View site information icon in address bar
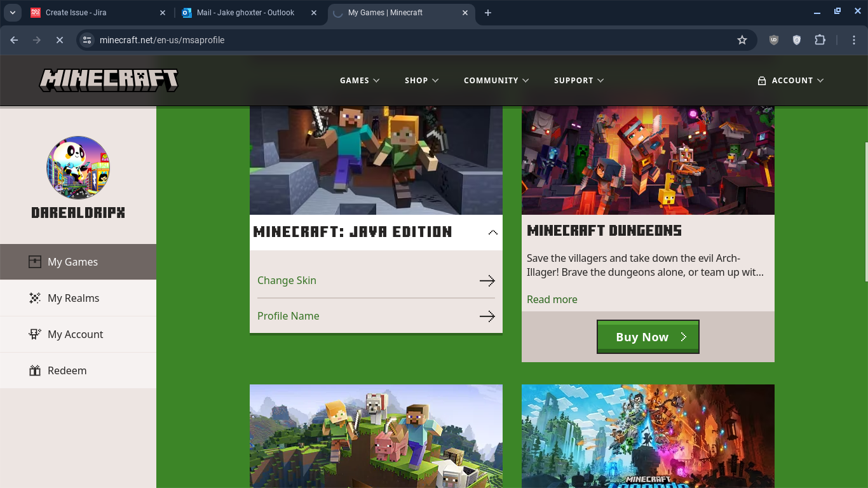This screenshot has height=488, width=868. coord(88,40)
